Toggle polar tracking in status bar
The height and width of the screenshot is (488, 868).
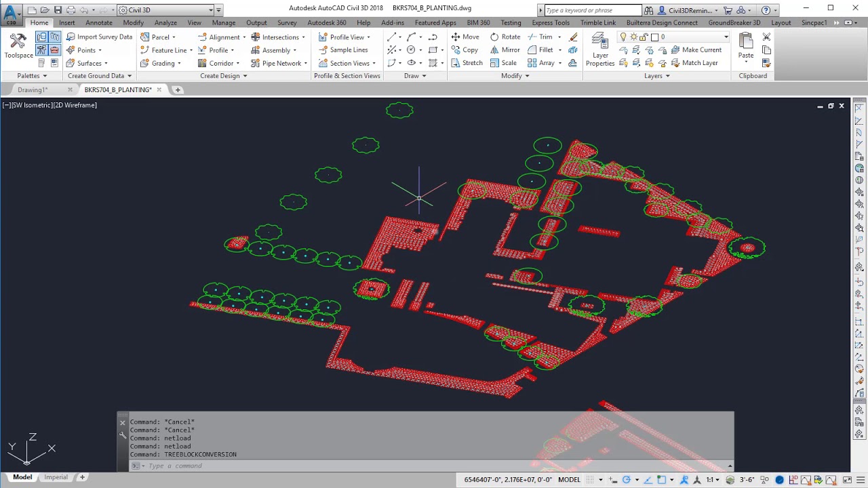(x=627, y=479)
